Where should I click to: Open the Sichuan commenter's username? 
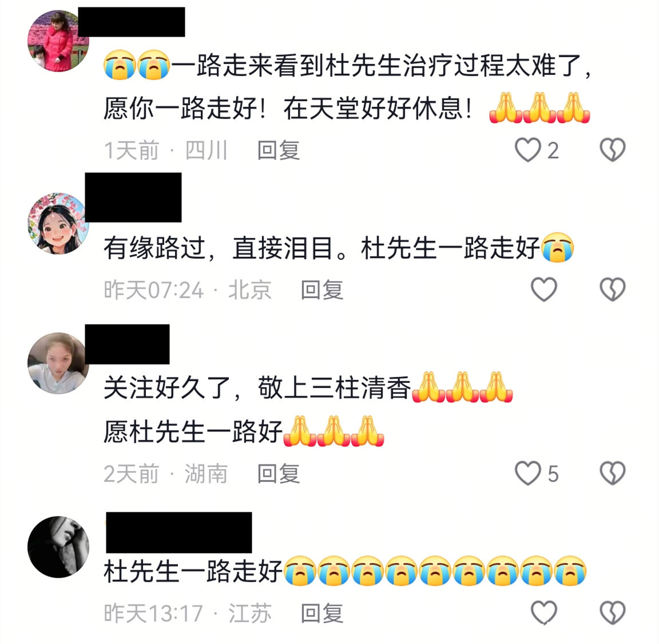pyautogui.click(x=132, y=22)
